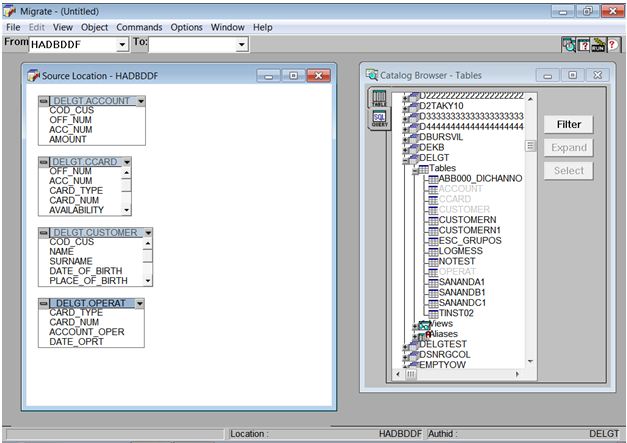Viewport: 627px width, 443px height.
Task: Select the SANANDB1 table in tree
Action: click(462, 293)
